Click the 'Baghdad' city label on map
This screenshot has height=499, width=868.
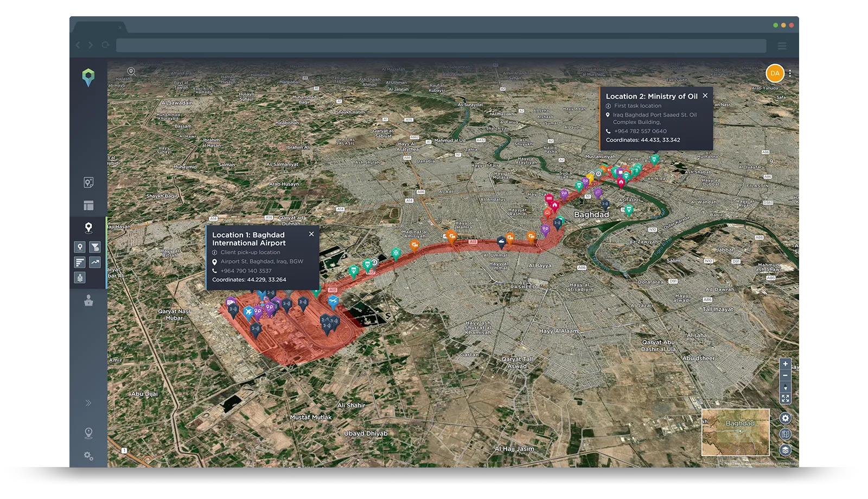(x=591, y=215)
